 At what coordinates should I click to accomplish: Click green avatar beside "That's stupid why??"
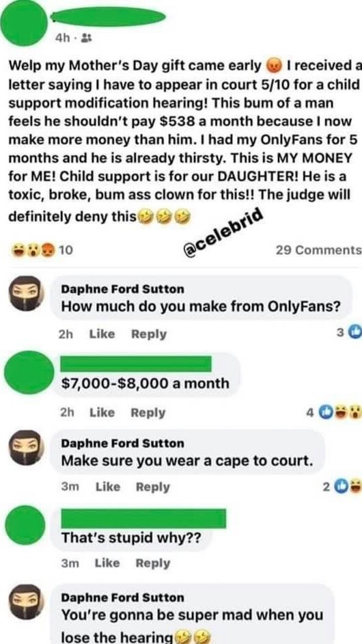25,526
